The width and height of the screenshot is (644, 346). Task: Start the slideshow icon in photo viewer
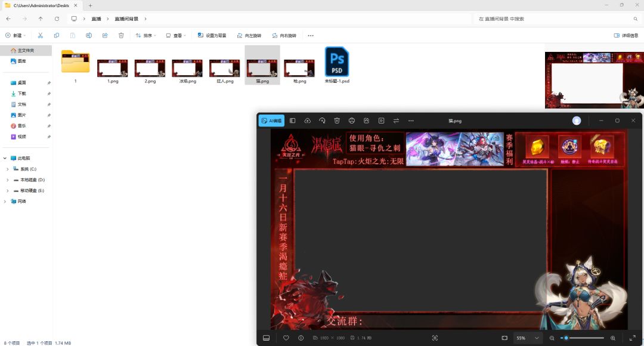pyautogui.click(x=381, y=121)
